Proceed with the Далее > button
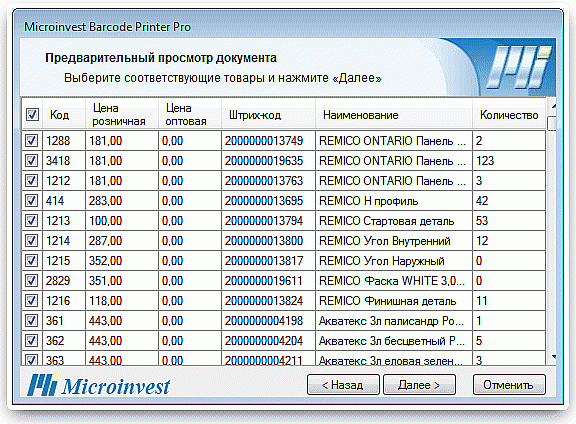Screen dimensions: 576x424 tap(419, 385)
